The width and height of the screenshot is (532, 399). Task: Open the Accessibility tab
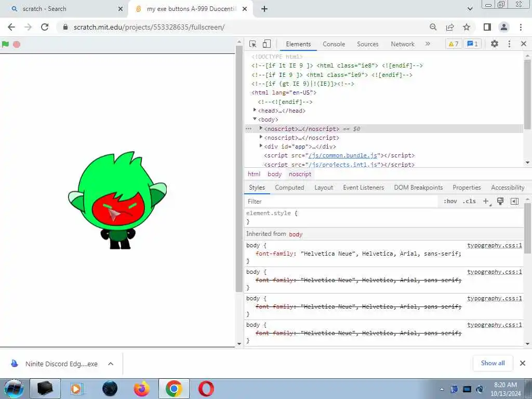click(x=508, y=188)
